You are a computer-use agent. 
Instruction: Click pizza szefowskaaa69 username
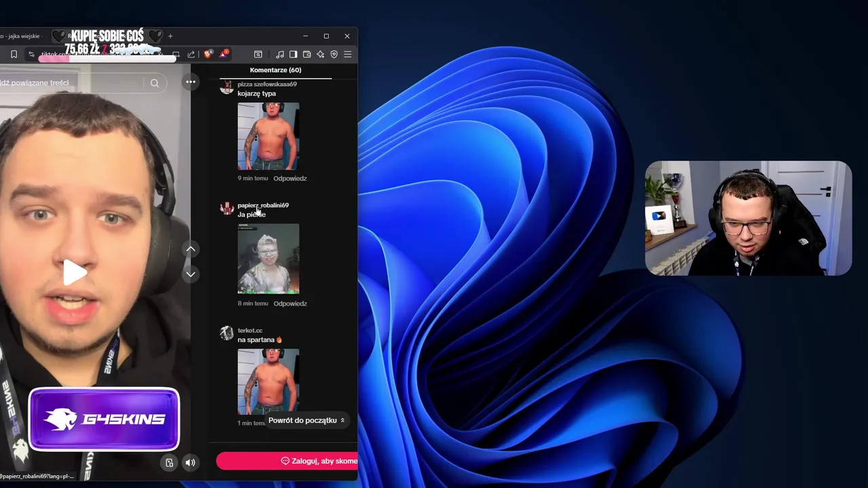point(267,84)
